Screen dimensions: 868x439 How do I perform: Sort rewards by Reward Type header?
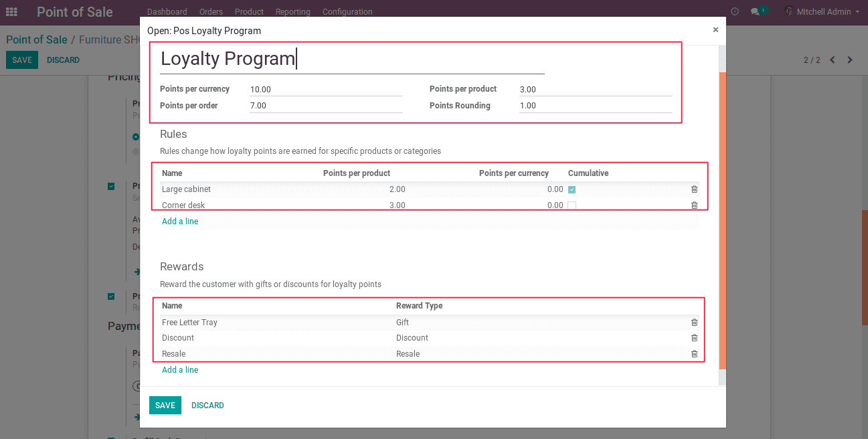tap(419, 306)
